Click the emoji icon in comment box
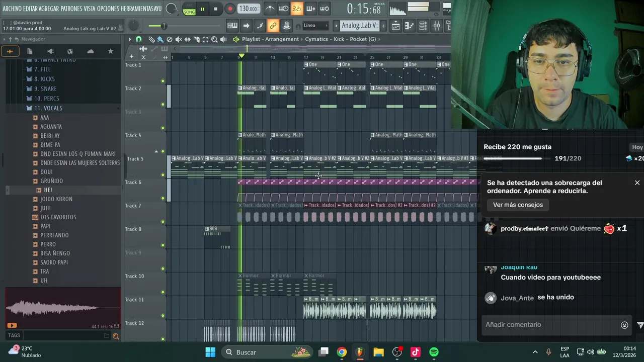This screenshot has height=362, width=644. tap(624, 325)
